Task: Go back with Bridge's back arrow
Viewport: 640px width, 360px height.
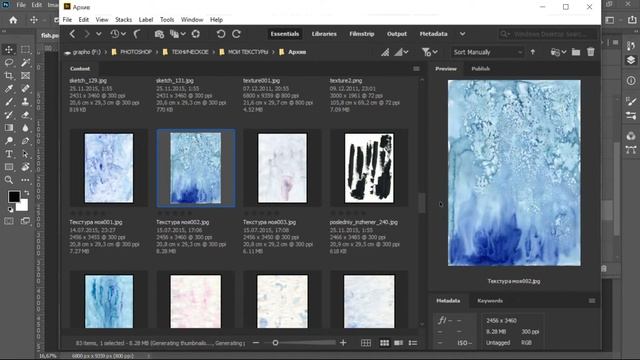Action: 72,34
